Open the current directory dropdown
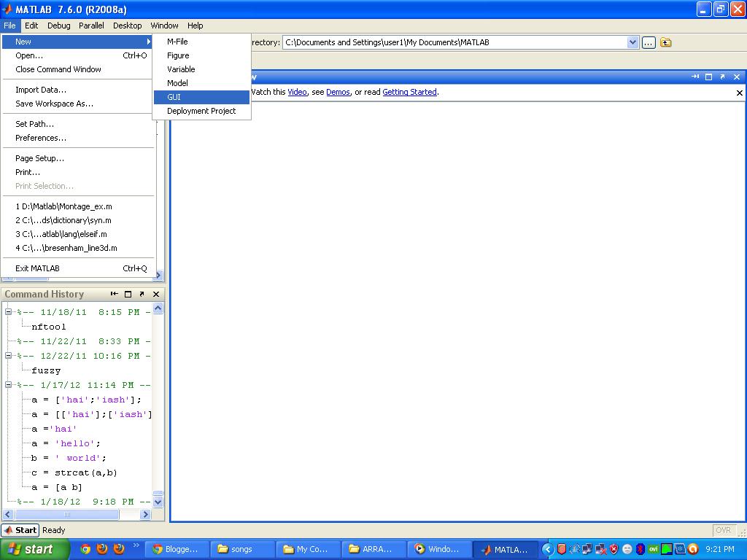The height and width of the screenshot is (560, 747). click(x=632, y=42)
